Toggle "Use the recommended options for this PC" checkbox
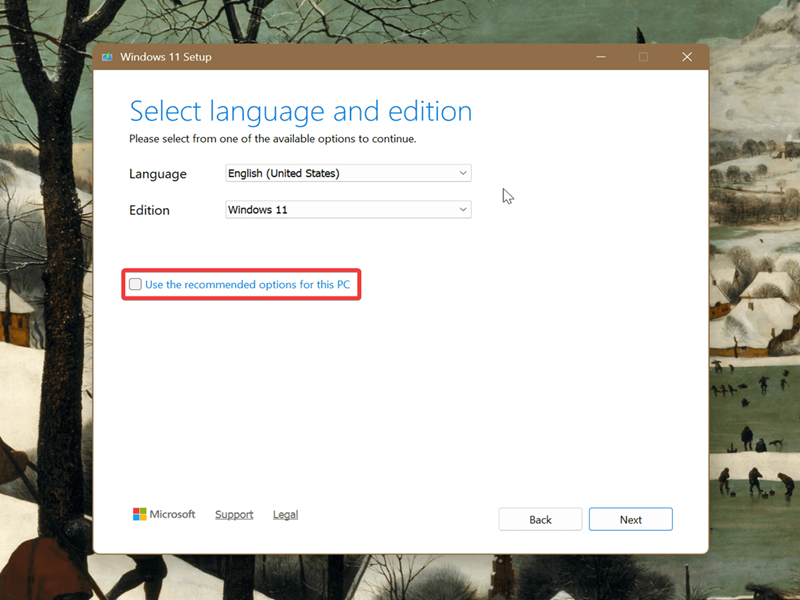Viewport: 800px width, 600px height. pyautogui.click(x=135, y=284)
